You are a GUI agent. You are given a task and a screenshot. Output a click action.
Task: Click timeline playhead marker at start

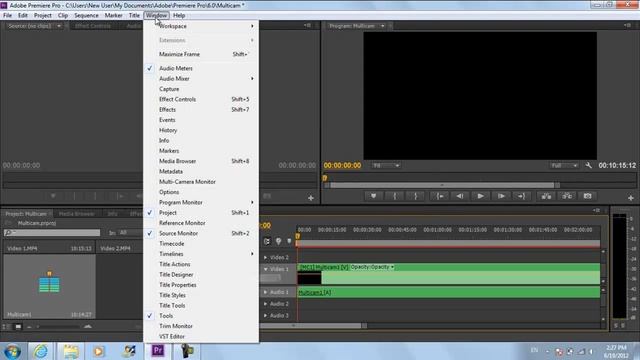point(298,236)
